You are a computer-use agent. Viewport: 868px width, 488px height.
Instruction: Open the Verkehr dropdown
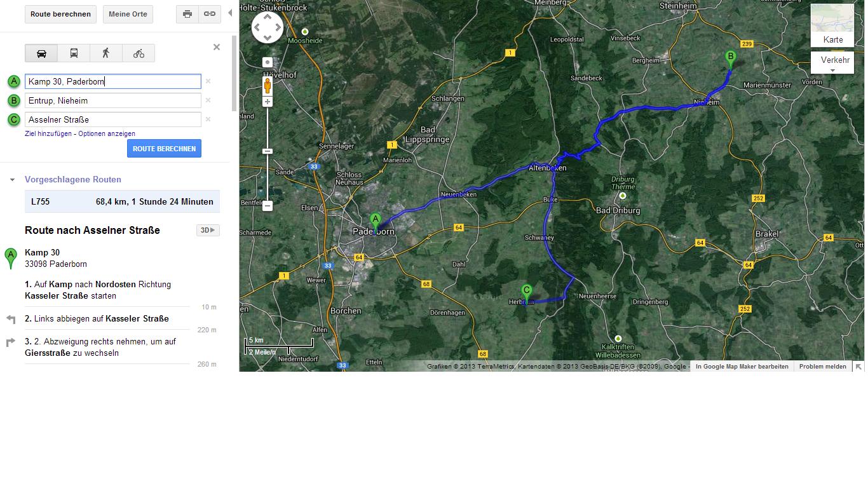pyautogui.click(x=832, y=62)
